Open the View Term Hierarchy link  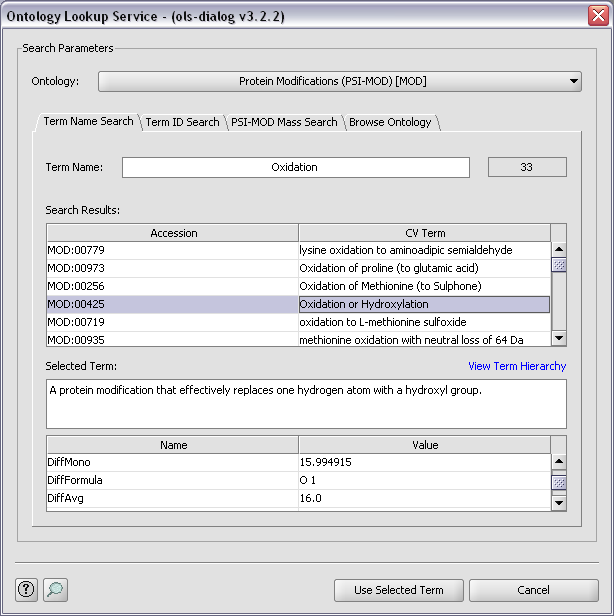coord(516,366)
